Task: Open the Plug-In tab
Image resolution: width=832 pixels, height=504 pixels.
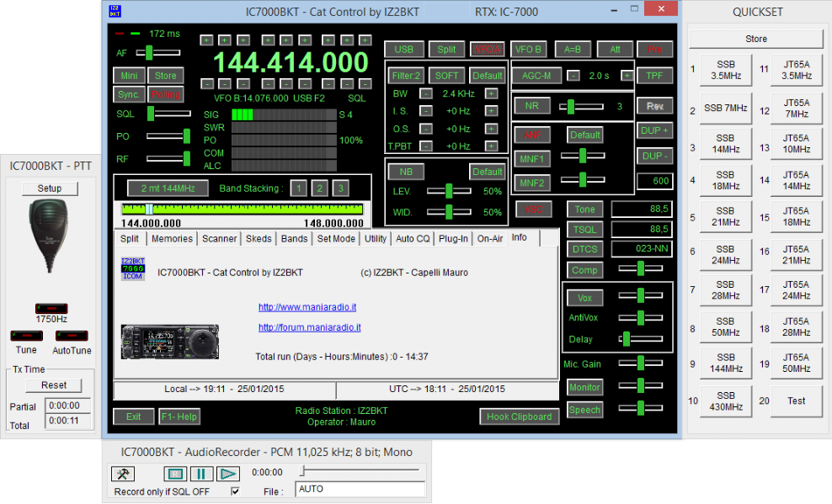Action: [x=453, y=238]
